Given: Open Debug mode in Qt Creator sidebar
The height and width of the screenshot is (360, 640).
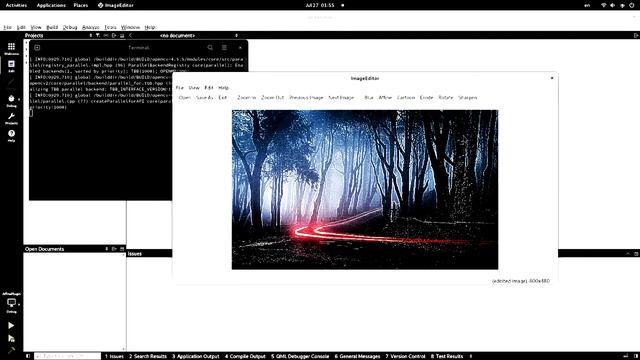Looking at the screenshot, I should pyautogui.click(x=11, y=101).
